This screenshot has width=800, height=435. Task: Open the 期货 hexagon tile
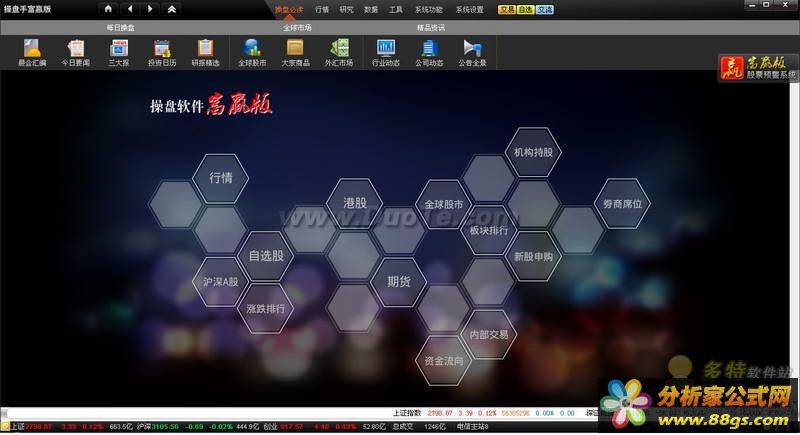click(x=398, y=282)
